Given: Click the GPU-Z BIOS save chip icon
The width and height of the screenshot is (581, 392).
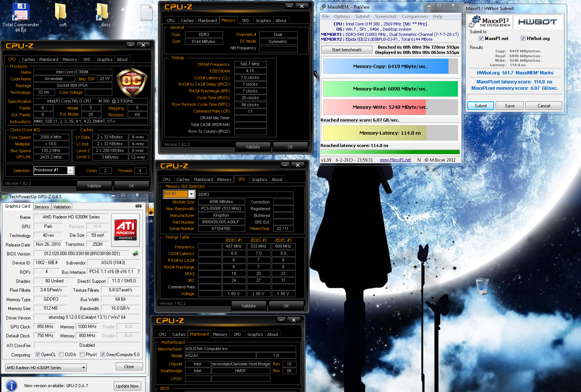Looking at the screenshot, I should (x=136, y=254).
